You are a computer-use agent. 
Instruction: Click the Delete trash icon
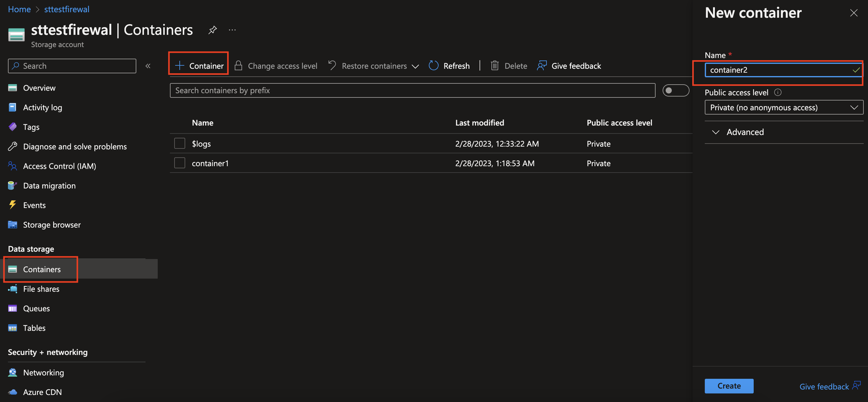495,66
